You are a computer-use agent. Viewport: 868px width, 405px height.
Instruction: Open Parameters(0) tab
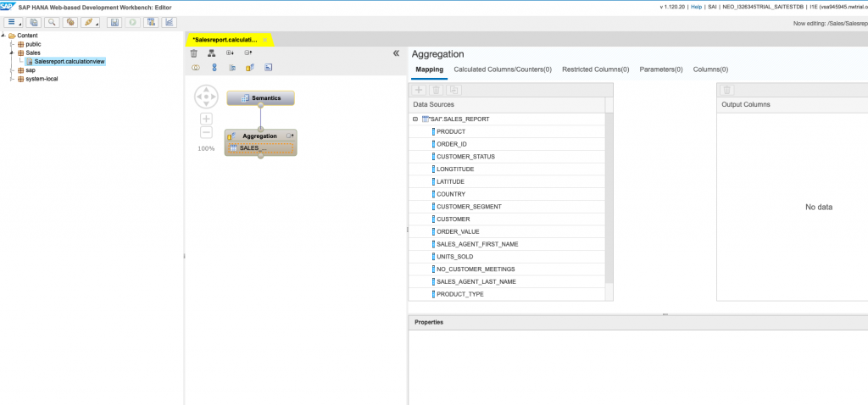tap(661, 69)
